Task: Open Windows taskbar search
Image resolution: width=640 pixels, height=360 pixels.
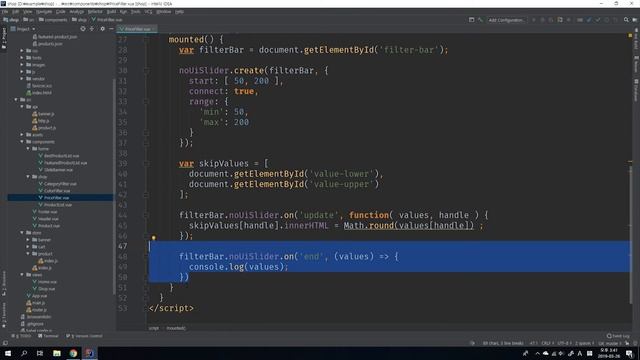Action: tap(24, 353)
